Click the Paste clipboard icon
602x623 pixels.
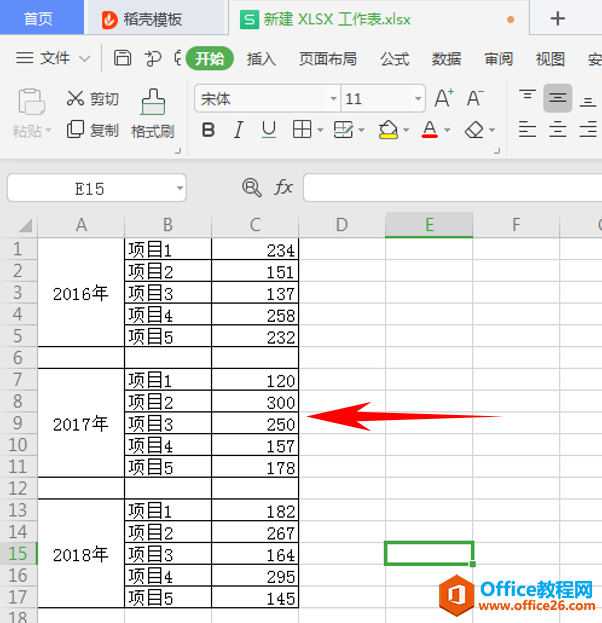[31, 102]
